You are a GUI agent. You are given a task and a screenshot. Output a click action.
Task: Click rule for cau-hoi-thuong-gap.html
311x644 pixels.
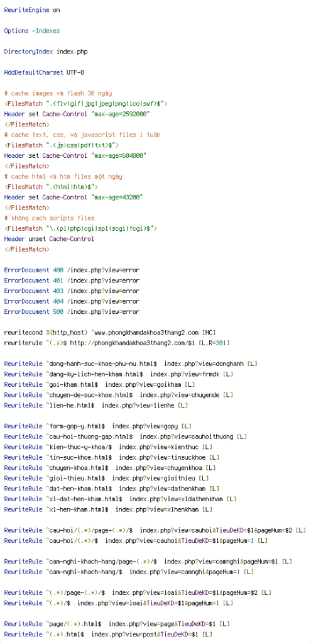pos(126,436)
